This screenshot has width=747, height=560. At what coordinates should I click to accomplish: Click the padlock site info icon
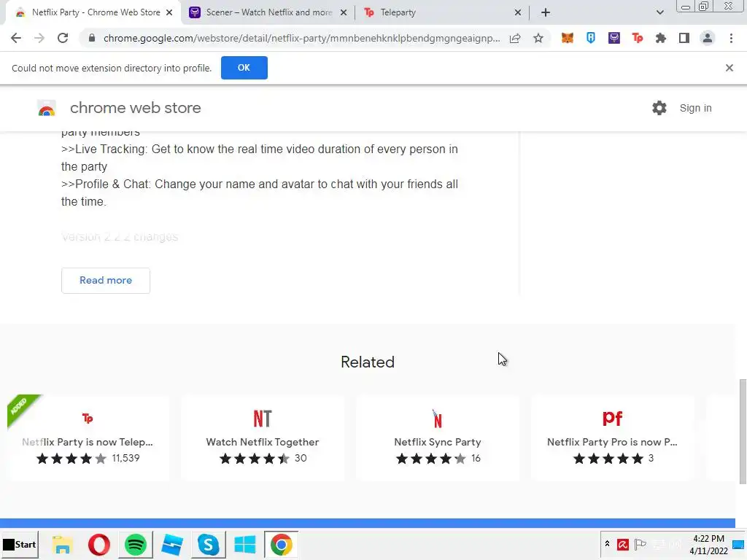[92, 38]
